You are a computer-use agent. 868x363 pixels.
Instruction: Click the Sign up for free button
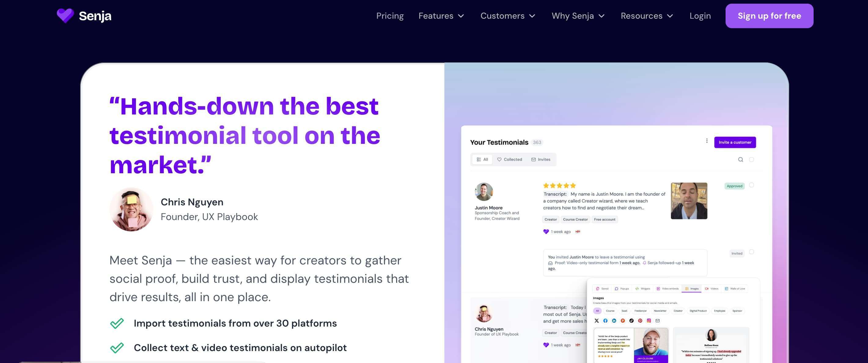(769, 16)
